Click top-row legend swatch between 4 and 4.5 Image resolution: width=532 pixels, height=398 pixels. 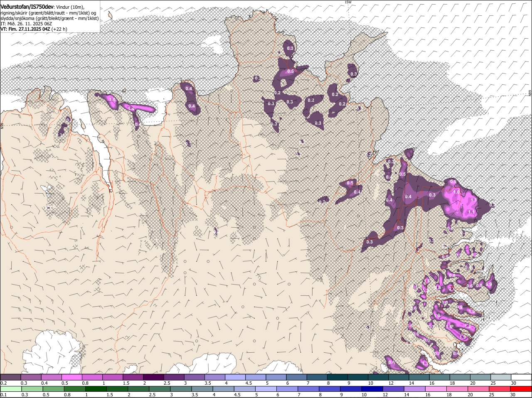click(235, 377)
